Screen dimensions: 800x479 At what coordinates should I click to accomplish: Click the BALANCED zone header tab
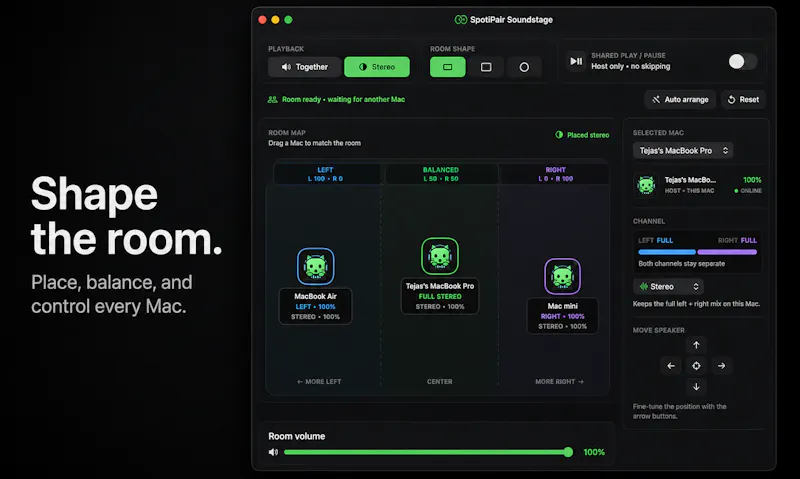(x=441, y=174)
